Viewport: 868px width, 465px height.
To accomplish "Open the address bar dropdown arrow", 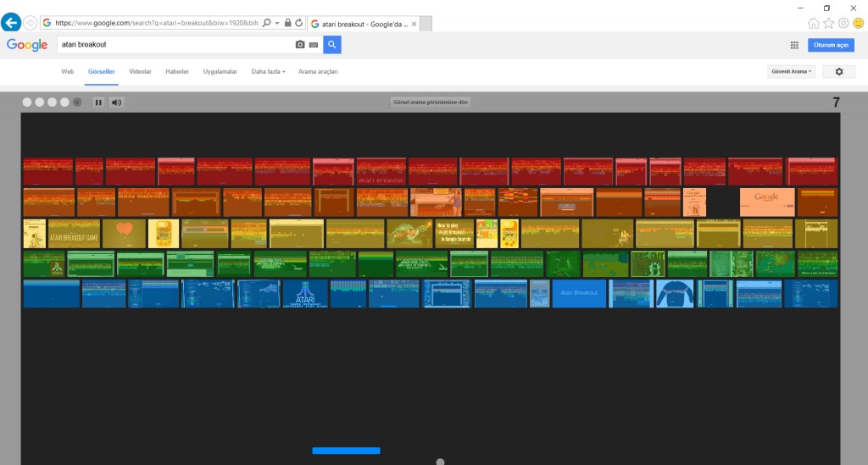I will point(277,23).
